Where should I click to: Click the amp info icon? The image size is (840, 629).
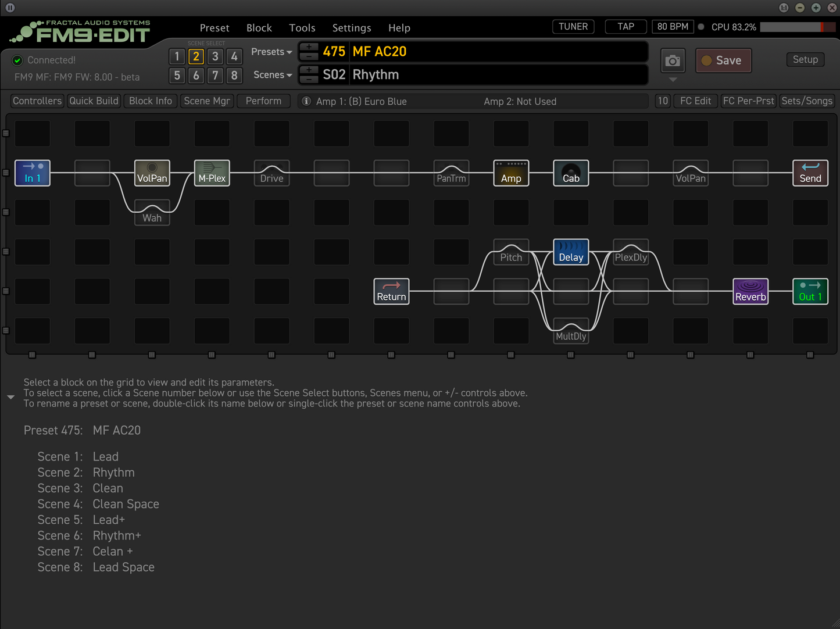(306, 101)
